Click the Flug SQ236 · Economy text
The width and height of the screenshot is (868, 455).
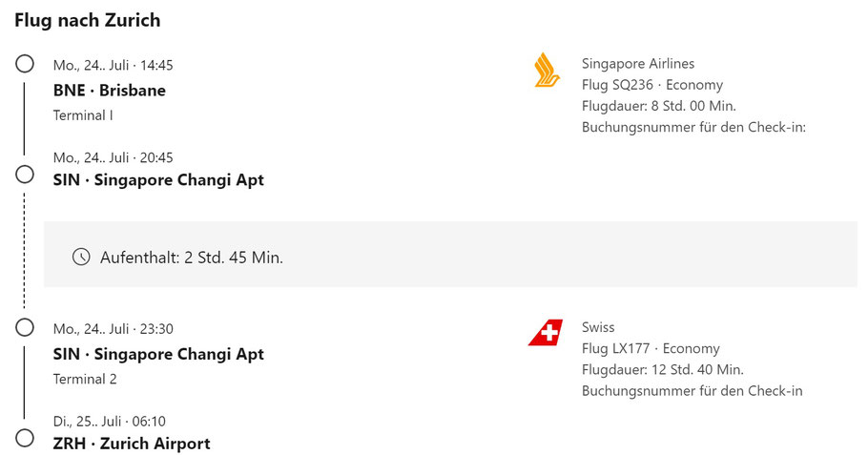pyautogui.click(x=652, y=85)
